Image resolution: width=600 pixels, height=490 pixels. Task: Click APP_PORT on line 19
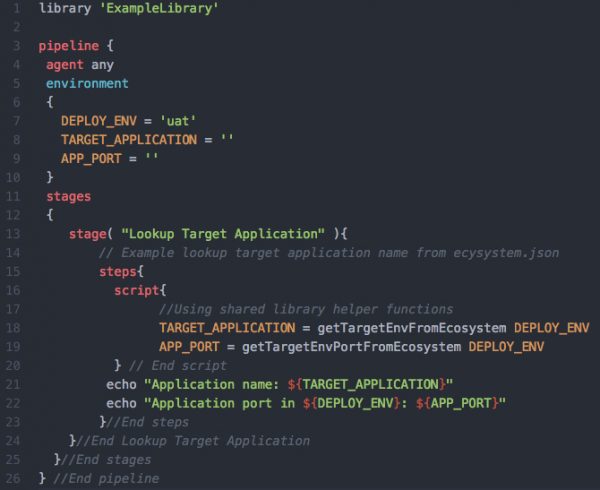189,347
